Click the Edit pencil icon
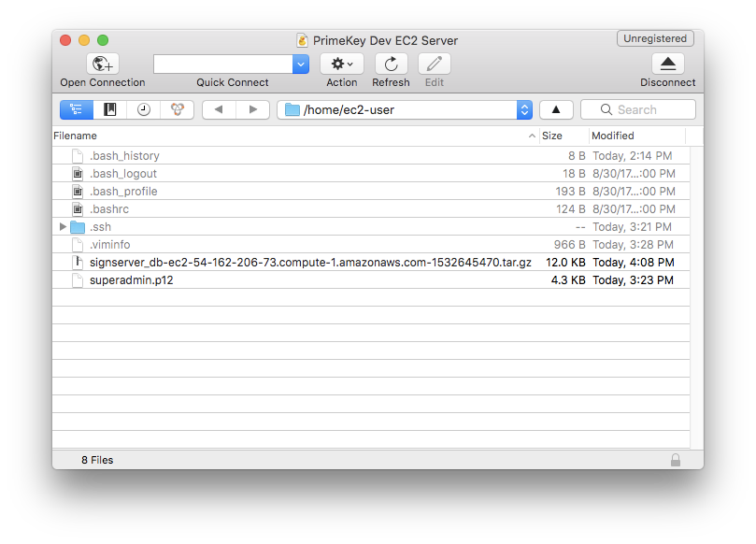The width and height of the screenshot is (756, 544). point(434,64)
